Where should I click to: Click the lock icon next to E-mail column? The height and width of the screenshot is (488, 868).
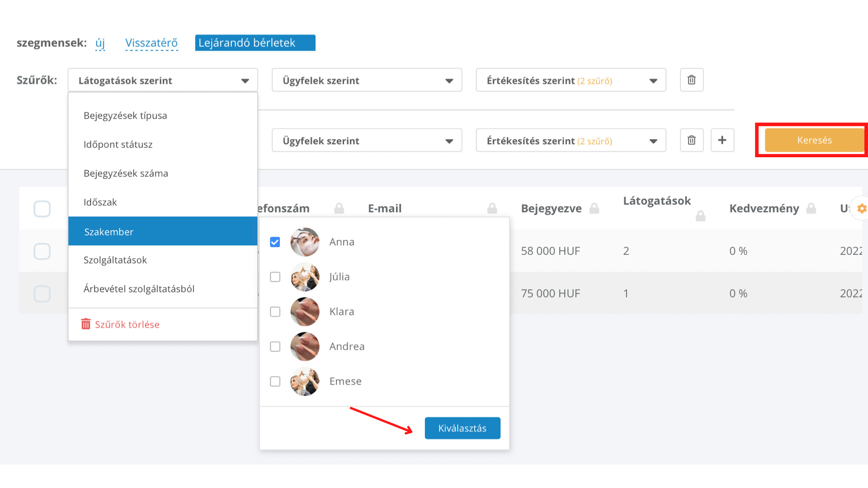point(492,208)
